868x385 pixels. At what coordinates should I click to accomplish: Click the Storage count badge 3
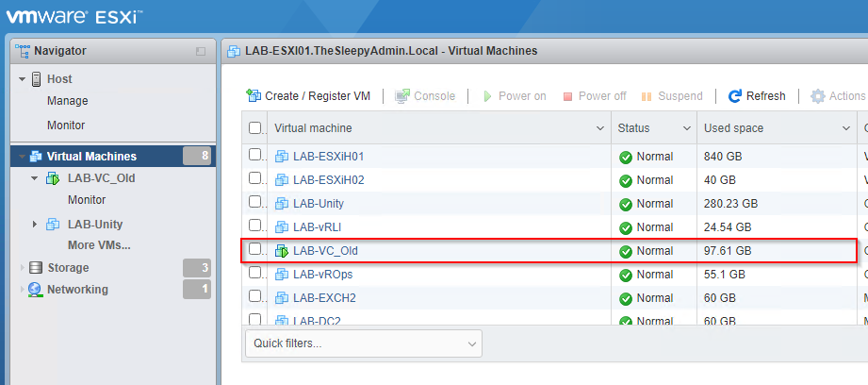coord(197,268)
